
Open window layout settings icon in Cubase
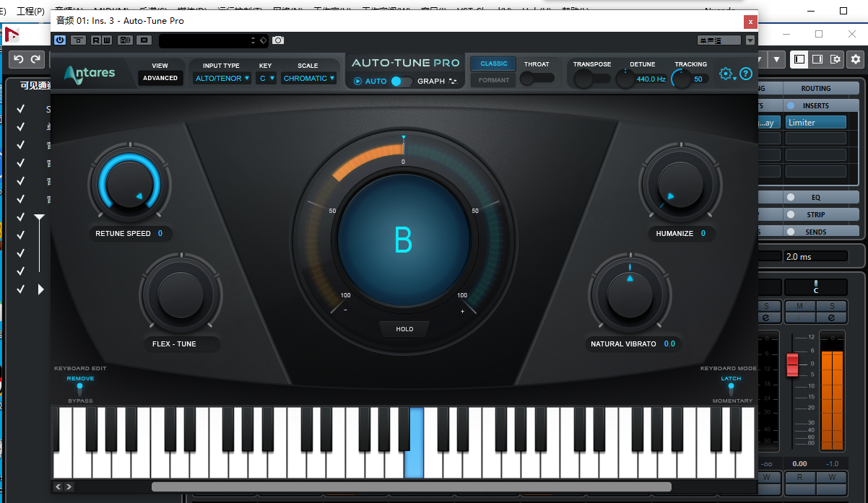click(836, 59)
